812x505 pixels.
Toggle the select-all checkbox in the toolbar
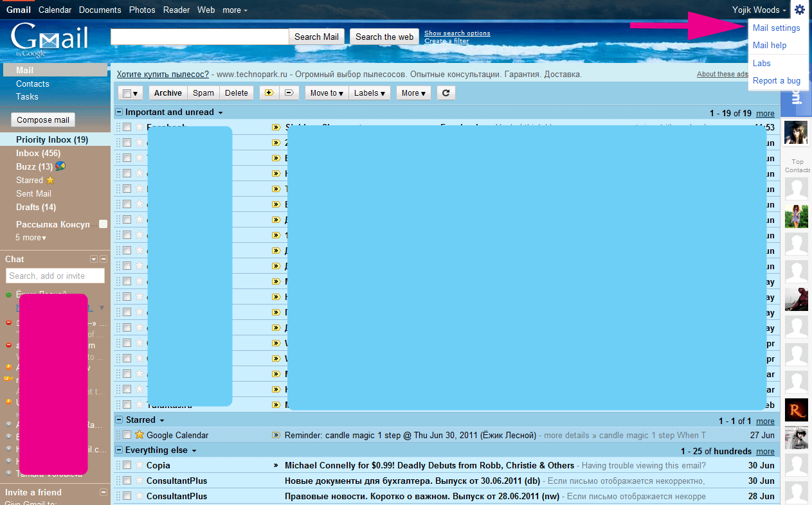[x=127, y=93]
